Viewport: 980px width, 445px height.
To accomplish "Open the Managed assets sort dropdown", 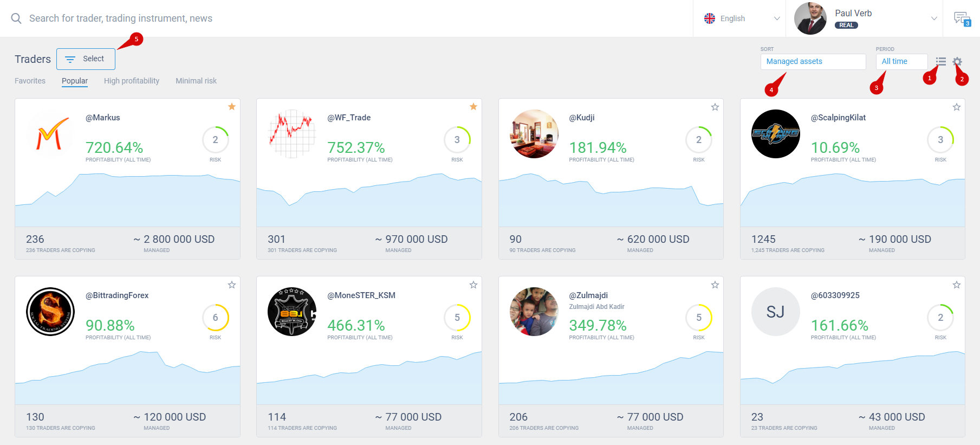I will [813, 62].
